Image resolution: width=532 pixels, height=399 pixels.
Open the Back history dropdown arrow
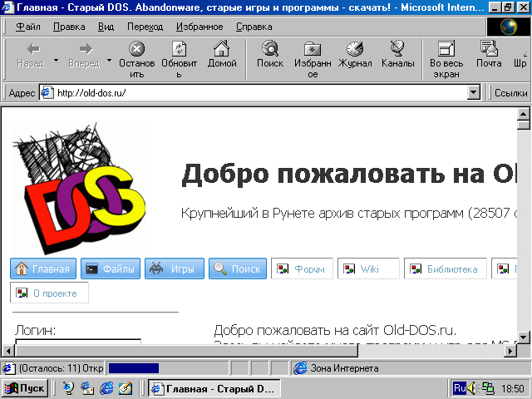click(56, 61)
